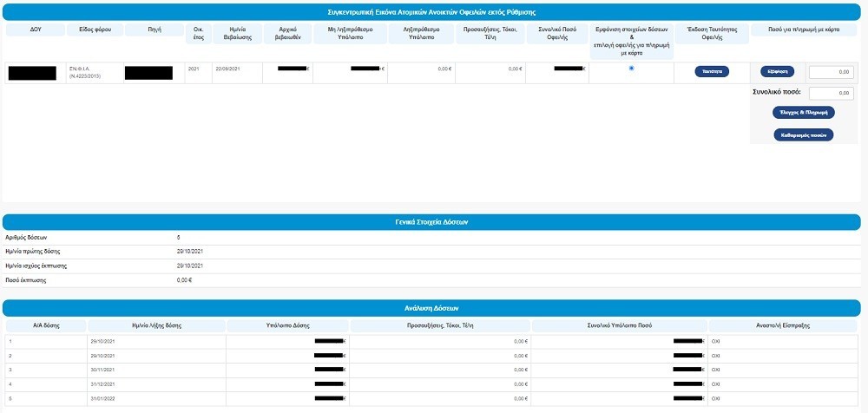Click the Έλεγχος & Πληρωμή button
Screen dimensions: 868x413
tap(803, 113)
